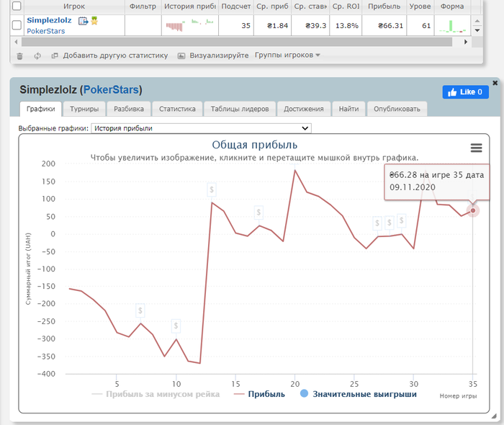Click horizontal scrollbar left arrow
Screen dimensions: 504x425
tap(16, 42)
